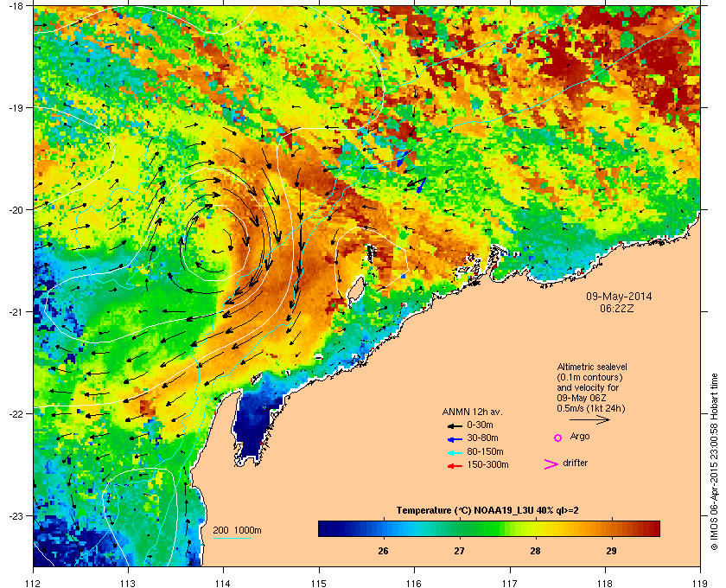726x588 pixels.
Task: Click latitude axis label -22
Action: (x=16, y=413)
